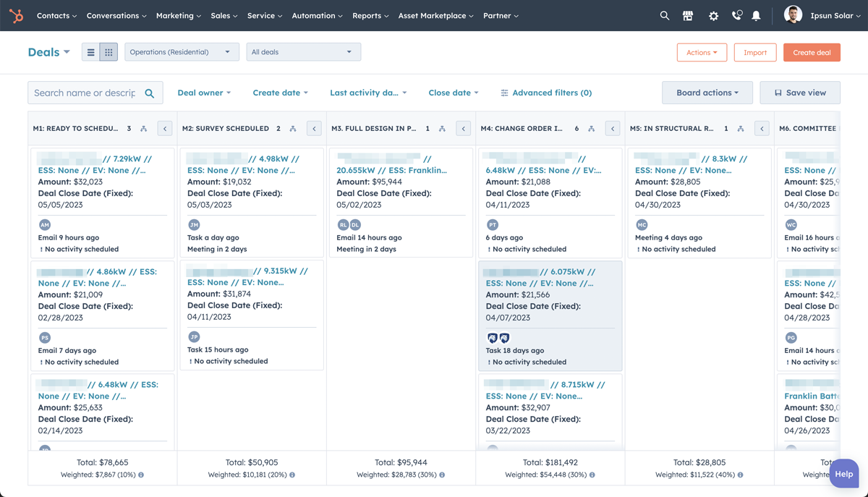Open the Deal owner filter
Viewport: 868px width, 497px height.
pos(204,93)
